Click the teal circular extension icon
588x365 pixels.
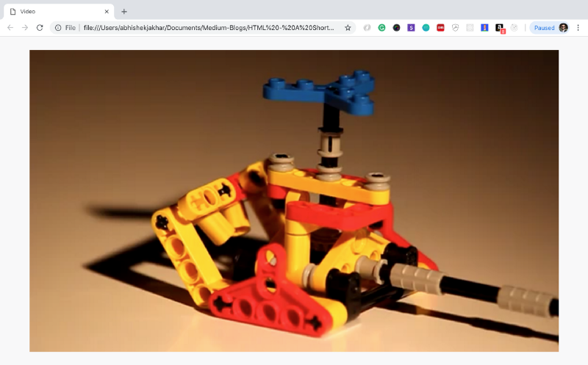click(x=426, y=28)
